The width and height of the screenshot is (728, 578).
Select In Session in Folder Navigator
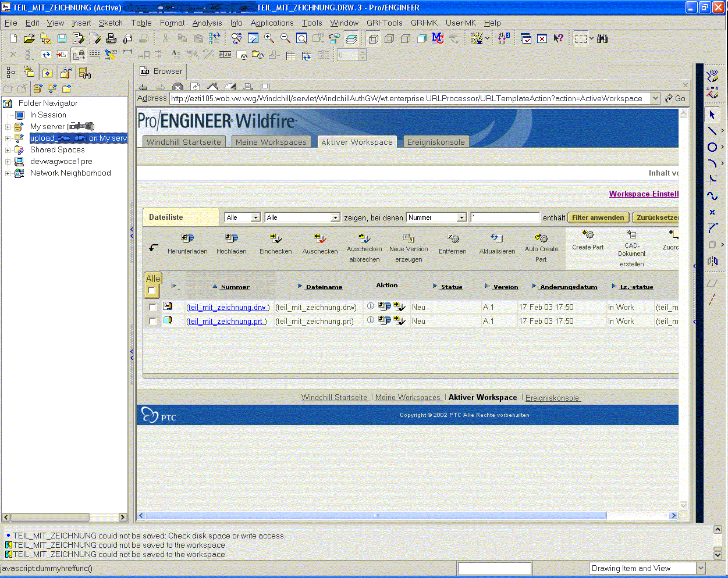(x=48, y=115)
